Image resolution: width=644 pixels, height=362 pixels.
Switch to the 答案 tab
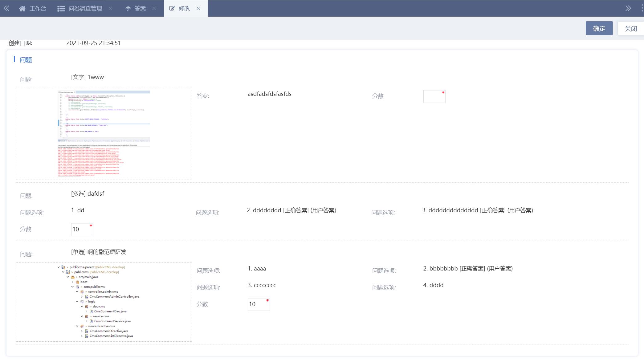coord(140,9)
